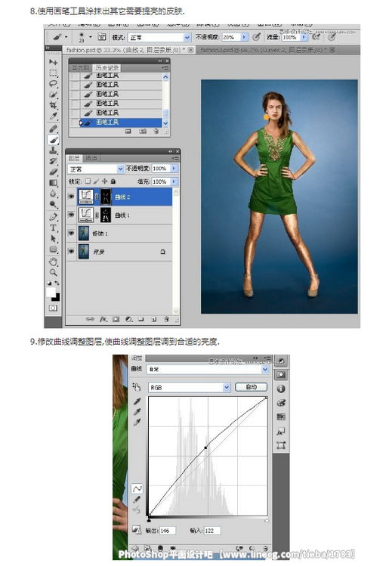
Task: Select the History Brush tool
Action: coord(53,161)
